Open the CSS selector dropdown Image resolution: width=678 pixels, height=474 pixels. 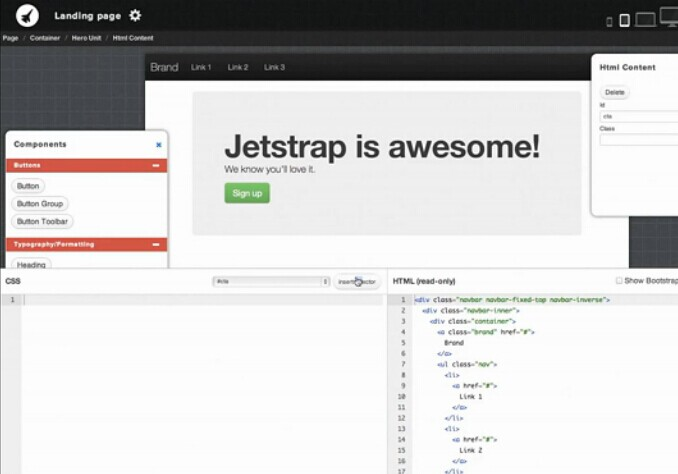(271, 282)
